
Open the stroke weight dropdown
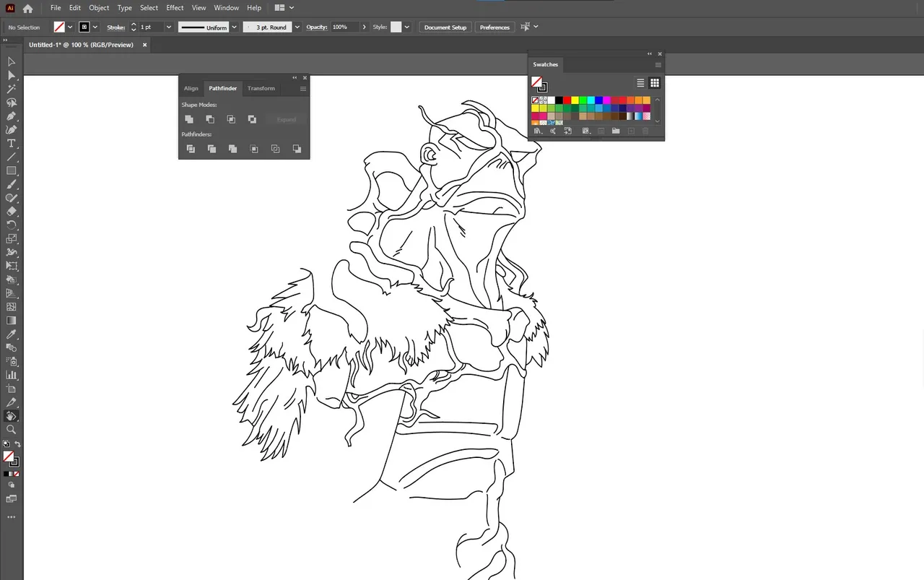point(169,27)
